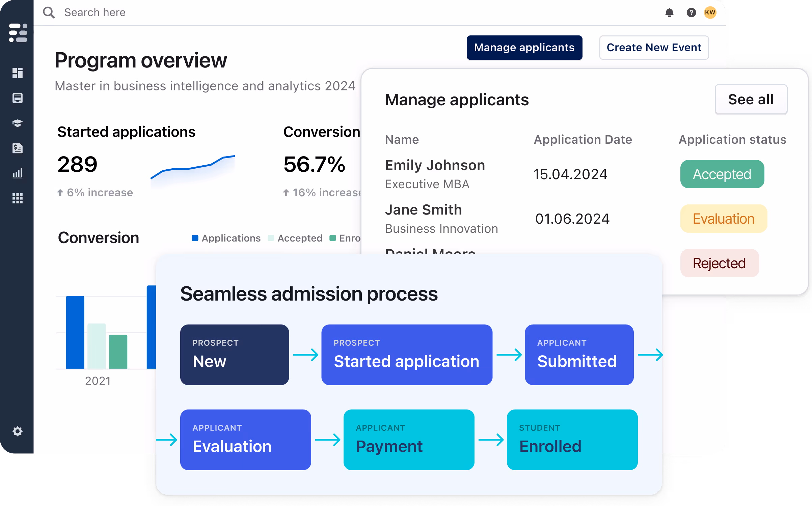This screenshot has width=812, height=506.
Task: Click the Manage applicants button
Action: [x=524, y=48]
